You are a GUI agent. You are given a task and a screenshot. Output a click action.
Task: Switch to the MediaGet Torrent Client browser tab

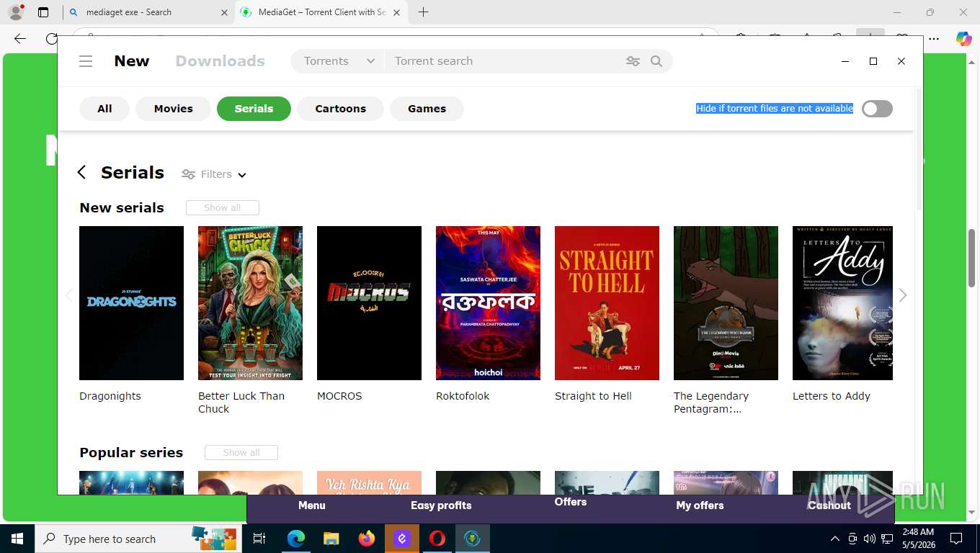pos(322,12)
